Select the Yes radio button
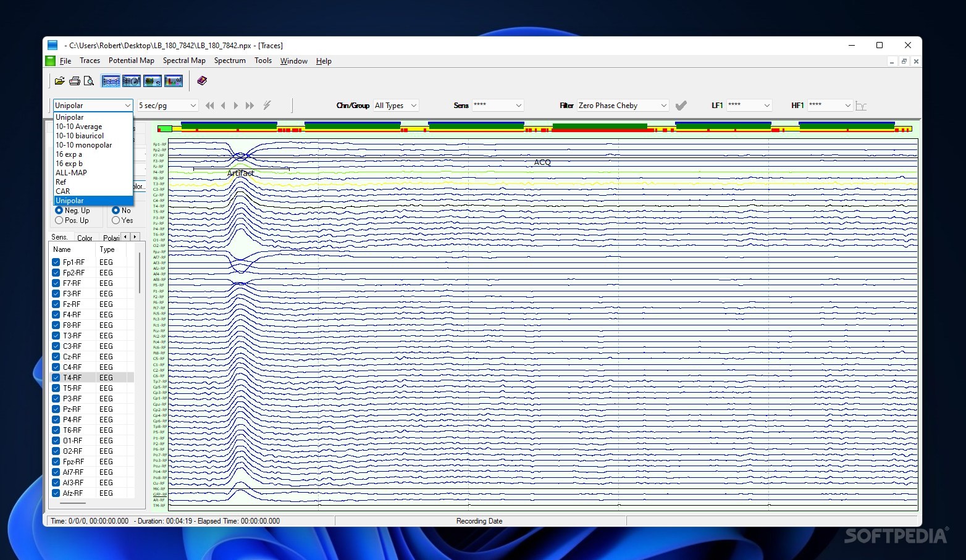The image size is (966, 560). pyautogui.click(x=115, y=220)
